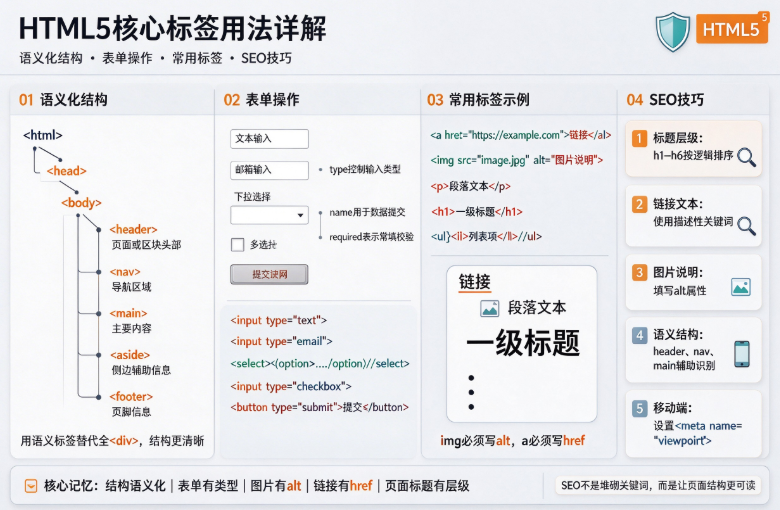Viewport: 780px width, 510px height.
Task: Click the blue number 4 badge
Action: [639, 334]
